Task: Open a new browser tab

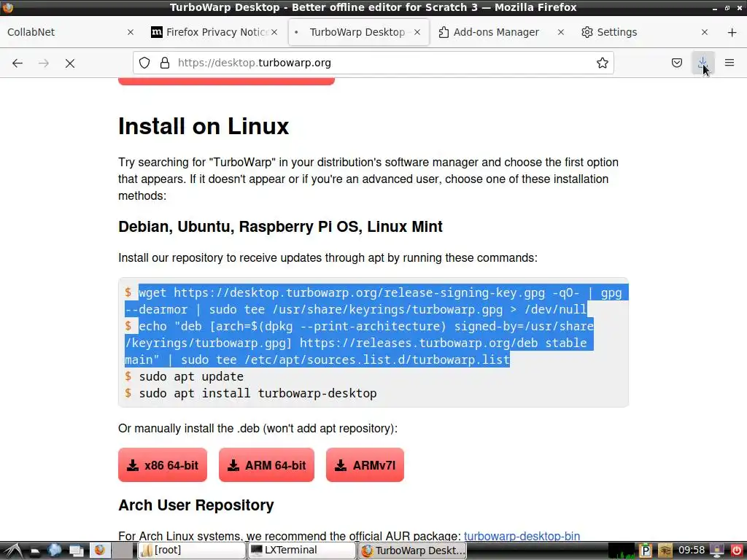Action: click(x=732, y=32)
